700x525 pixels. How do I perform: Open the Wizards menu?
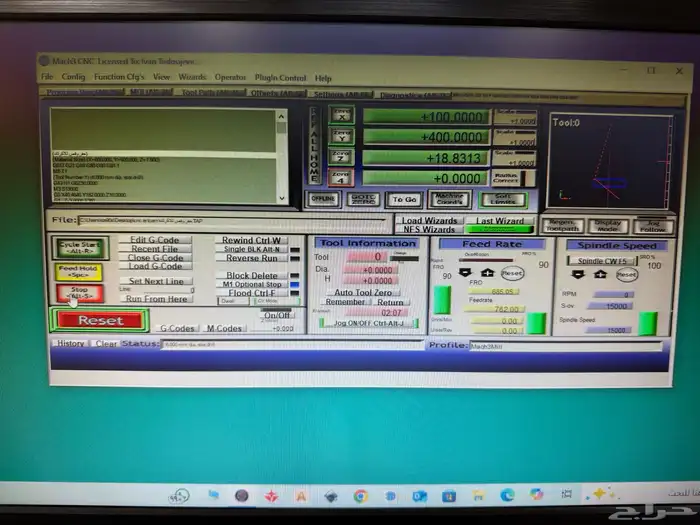pyautogui.click(x=193, y=77)
